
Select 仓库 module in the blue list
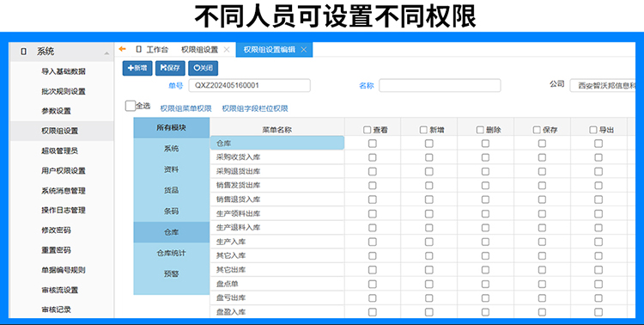tap(172, 232)
